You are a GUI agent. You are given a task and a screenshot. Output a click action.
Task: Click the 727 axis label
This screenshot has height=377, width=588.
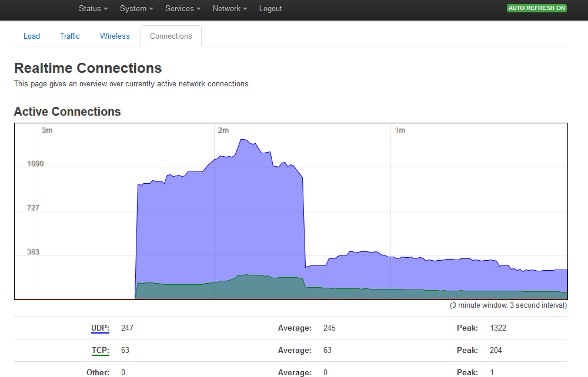(33, 207)
